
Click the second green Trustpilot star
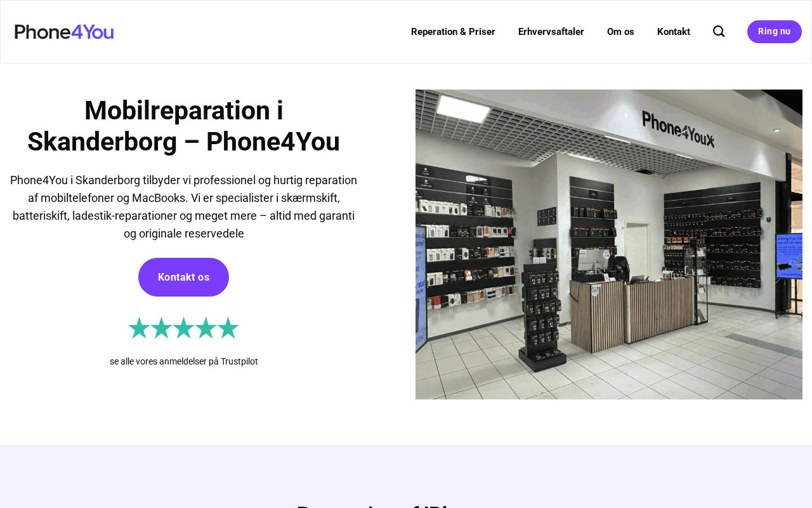click(161, 328)
